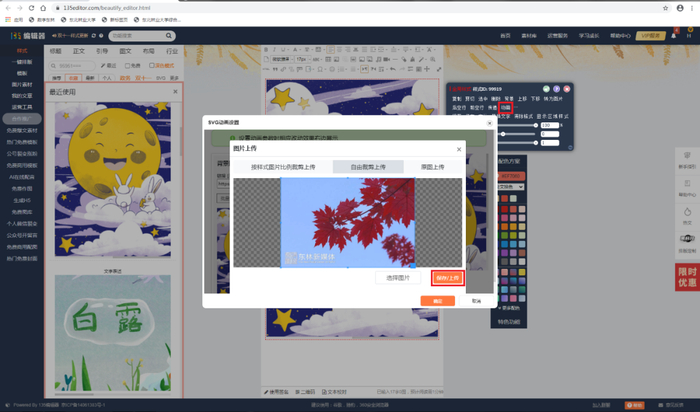Click 首页 in top navigation

[505, 36]
